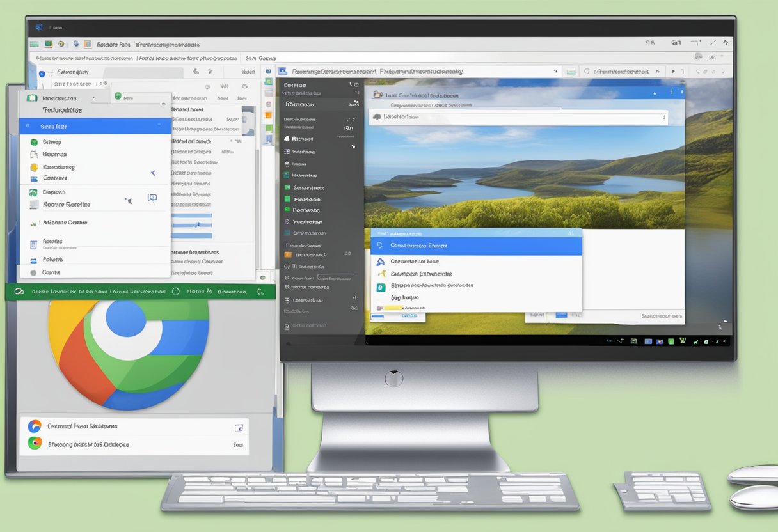Click the green-orange round icon in bottom list
The width and height of the screenshot is (778, 532).
click(35, 443)
